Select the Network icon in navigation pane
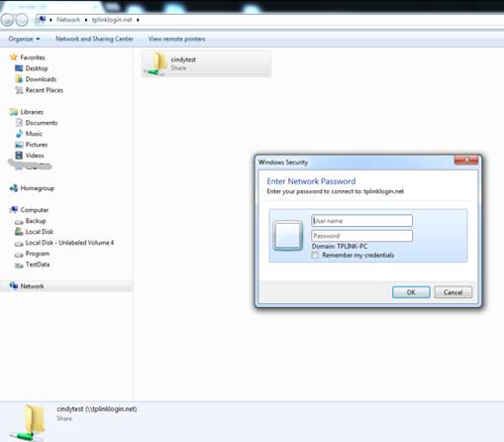This screenshot has height=442, width=504. pos(14,286)
